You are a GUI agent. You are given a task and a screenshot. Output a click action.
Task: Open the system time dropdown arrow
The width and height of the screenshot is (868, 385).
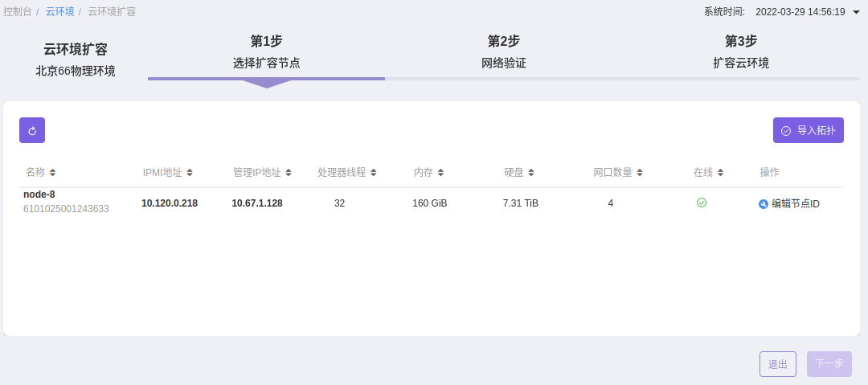[x=856, y=12]
